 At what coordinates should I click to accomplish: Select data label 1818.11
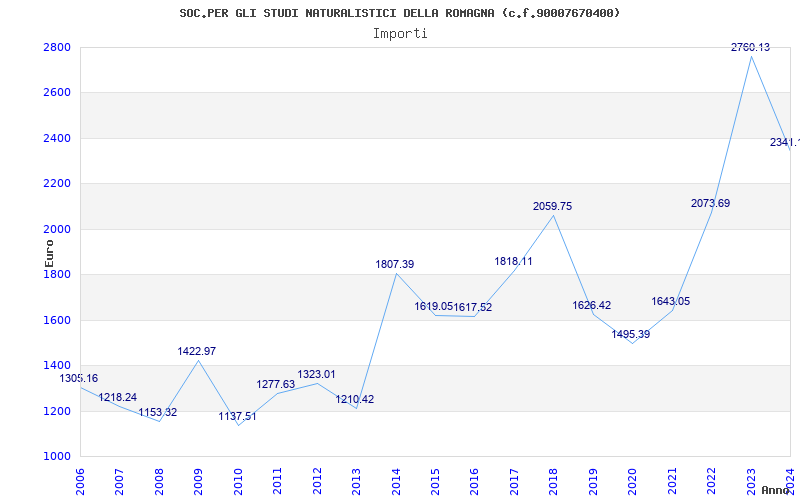(x=513, y=261)
